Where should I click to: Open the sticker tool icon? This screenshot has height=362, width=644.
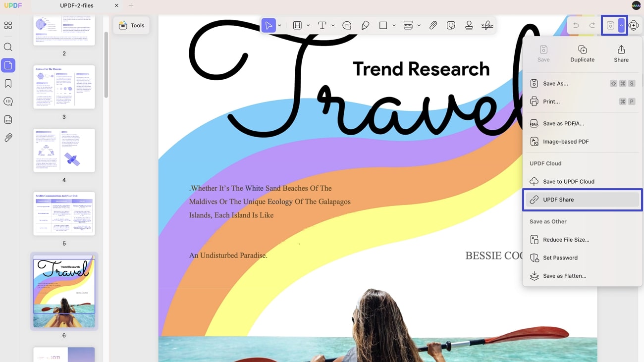pos(451,25)
